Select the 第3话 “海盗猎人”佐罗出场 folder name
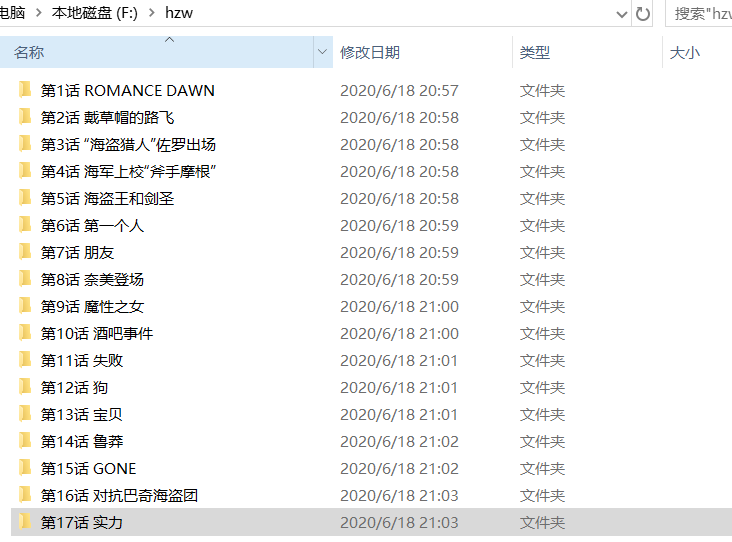 pos(128,144)
